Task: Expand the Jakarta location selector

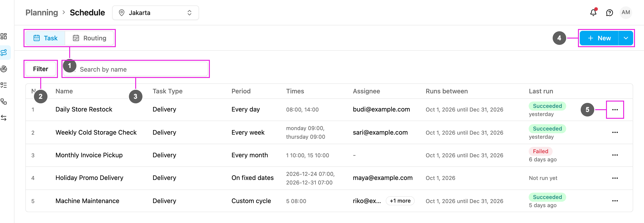Action: (156, 13)
